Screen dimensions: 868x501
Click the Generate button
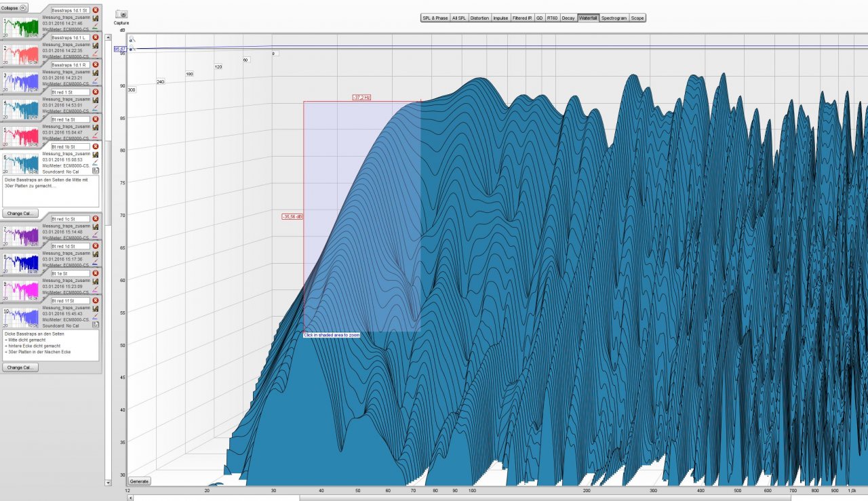[x=139, y=481]
